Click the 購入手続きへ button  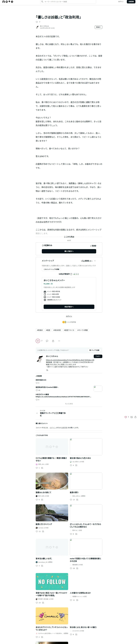click(69, 251)
